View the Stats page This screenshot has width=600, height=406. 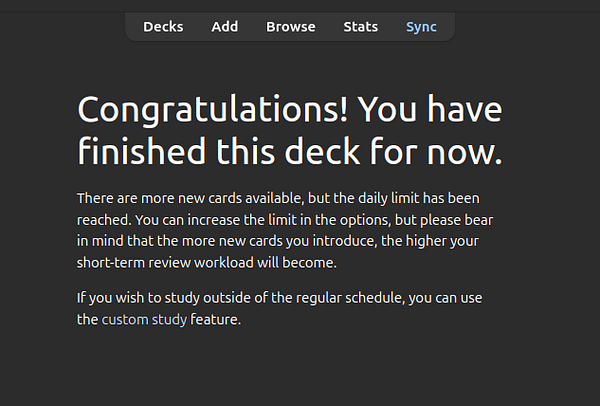tap(360, 27)
